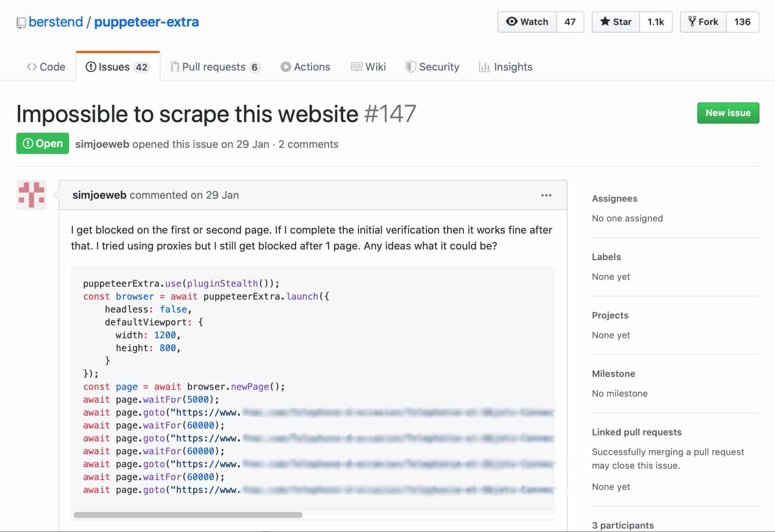Click the '2 comments' text
Image resolution: width=775 pixels, height=532 pixels.
tap(309, 144)
